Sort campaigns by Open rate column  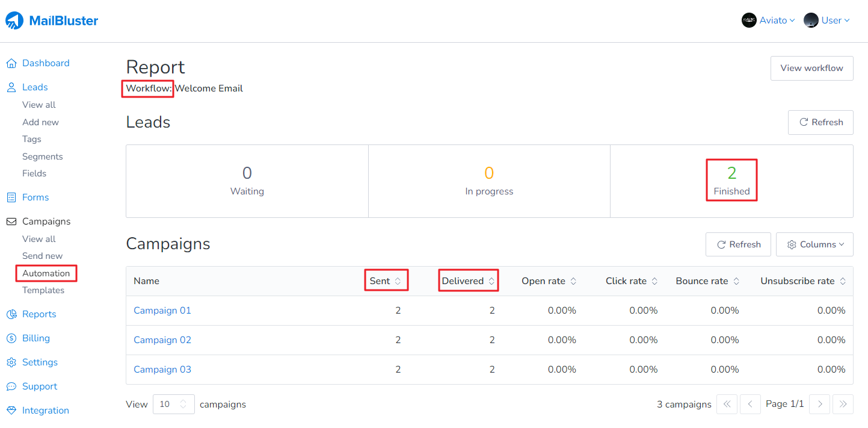549,281
